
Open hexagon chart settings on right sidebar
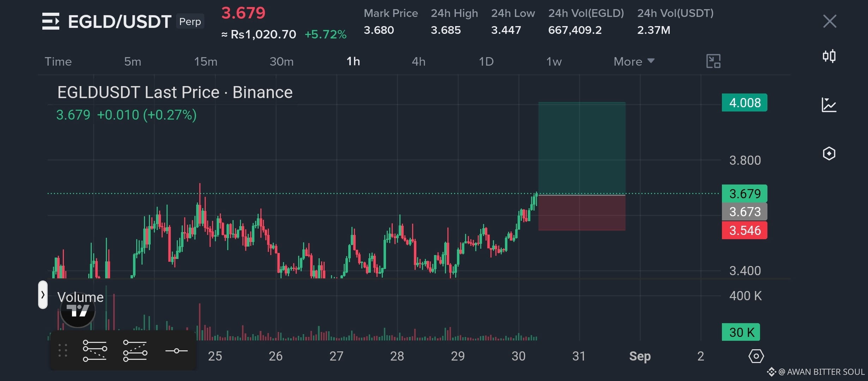[x=829, y=153]
